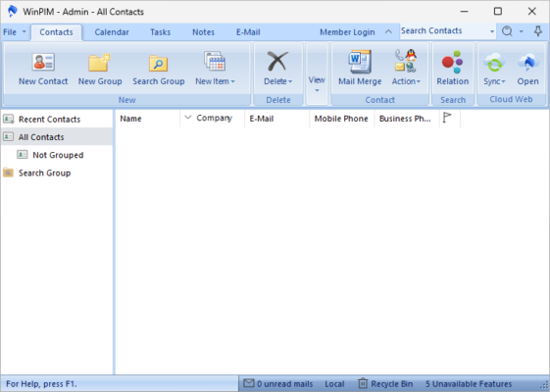This screenshot has width=550, height=392.
Task: Click the 0 unread mails status item
Action: pyautogui.click(x=277, y=384)
